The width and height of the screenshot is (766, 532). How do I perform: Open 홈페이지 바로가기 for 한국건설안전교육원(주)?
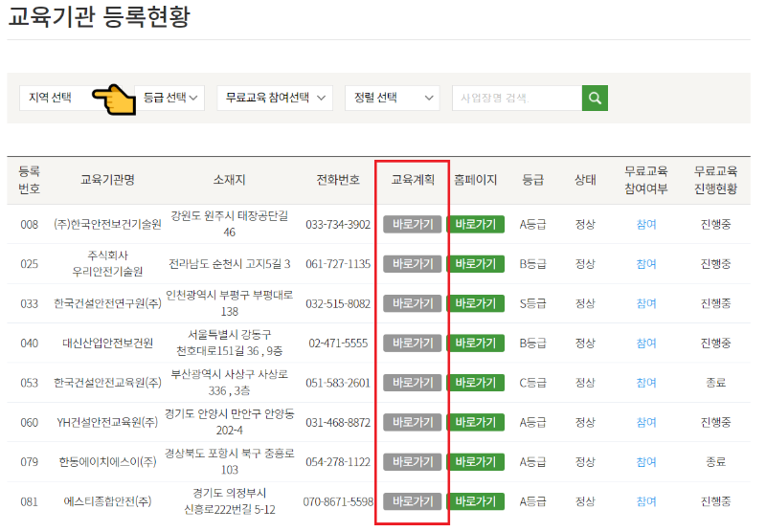[x=476, y=383]
